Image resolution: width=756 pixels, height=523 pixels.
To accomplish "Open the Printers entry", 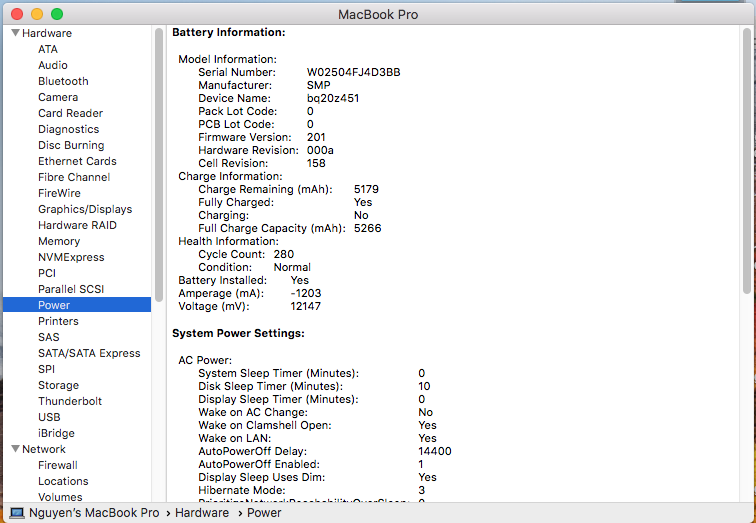I will tap(58, 321).
